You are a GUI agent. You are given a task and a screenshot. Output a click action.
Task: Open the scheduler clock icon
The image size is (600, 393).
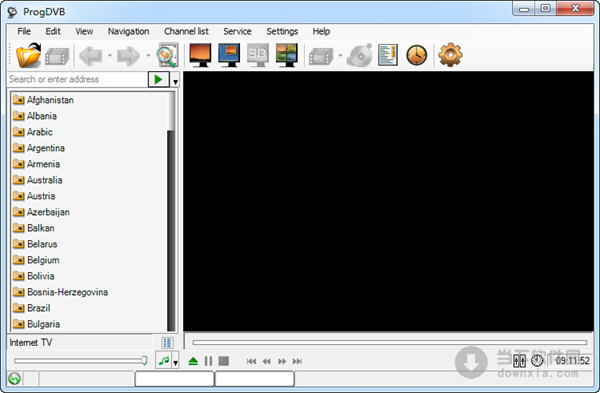coord(416,55)
